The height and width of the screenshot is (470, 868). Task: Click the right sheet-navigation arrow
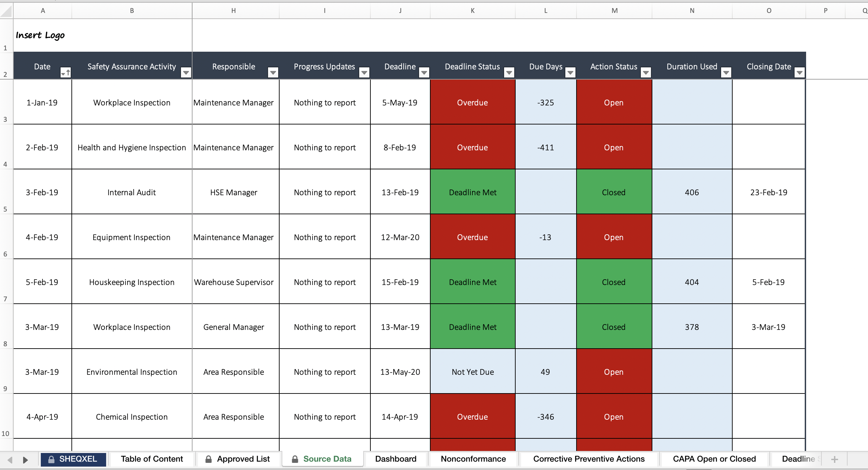pos(26,459)
